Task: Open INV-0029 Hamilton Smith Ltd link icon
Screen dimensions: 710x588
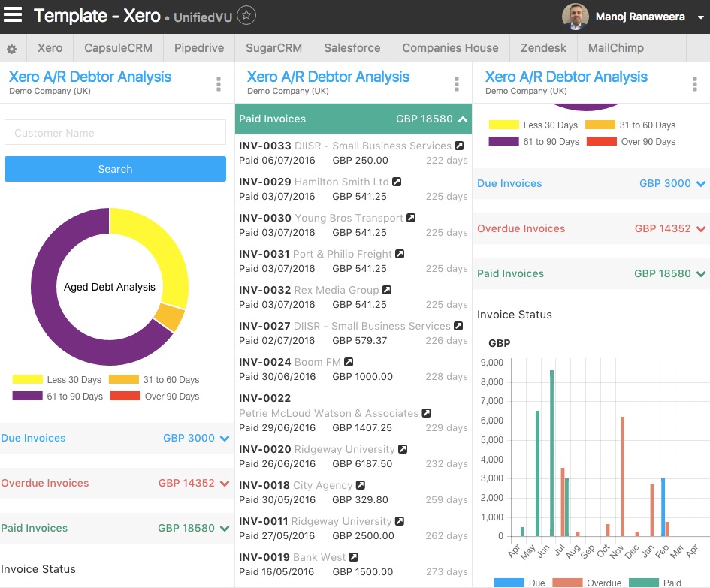Action: coord(397,182)
